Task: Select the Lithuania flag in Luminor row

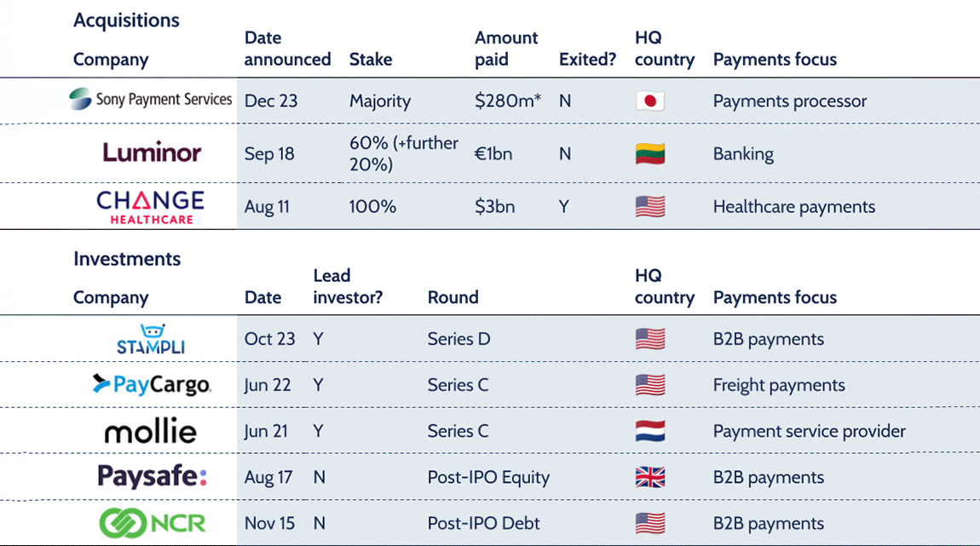Action: tap(650, 154)
